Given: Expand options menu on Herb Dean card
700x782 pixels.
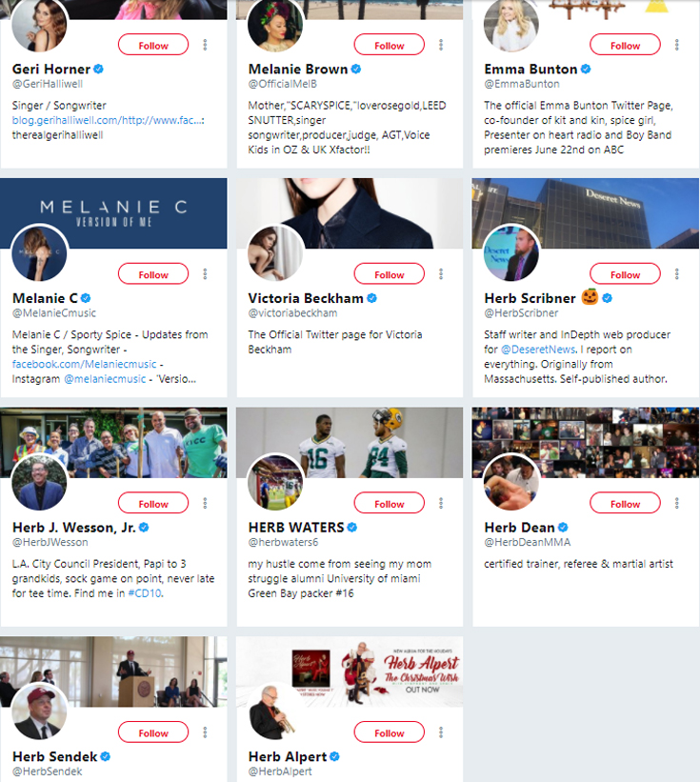Looking at the screenshot, I should pyautogui.click(x=677, y=504).
